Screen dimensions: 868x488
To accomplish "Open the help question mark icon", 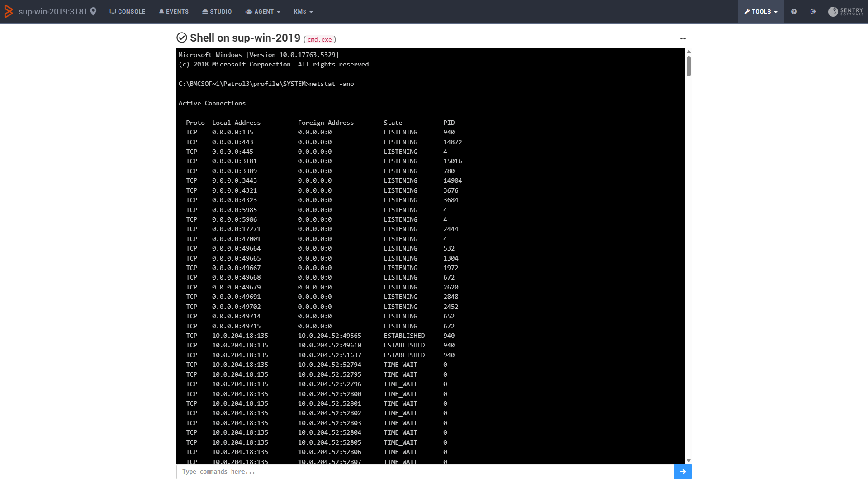I will coord(793,12).
